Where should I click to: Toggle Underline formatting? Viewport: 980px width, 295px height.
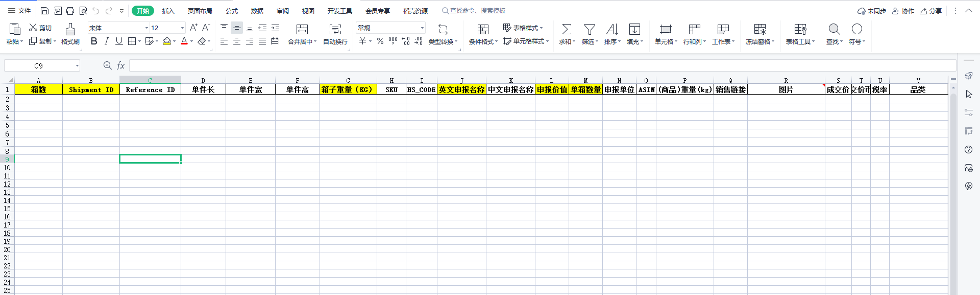point(119,41)
